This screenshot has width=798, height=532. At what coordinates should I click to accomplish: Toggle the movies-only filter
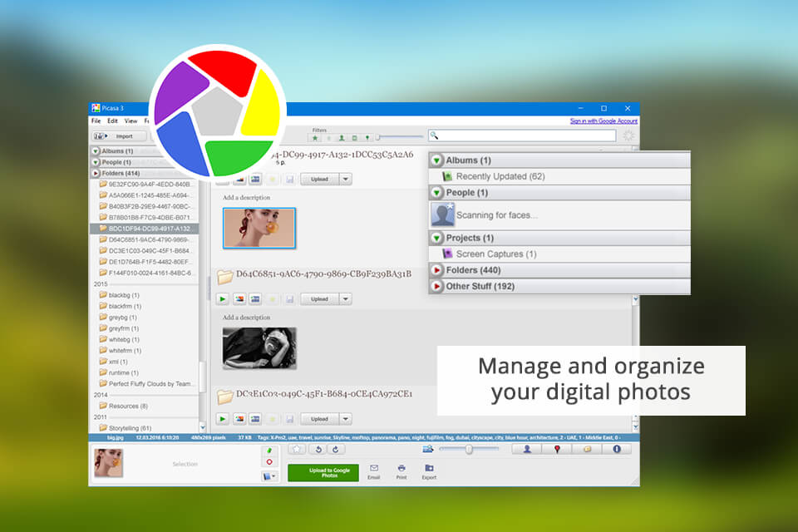point(355,138)
